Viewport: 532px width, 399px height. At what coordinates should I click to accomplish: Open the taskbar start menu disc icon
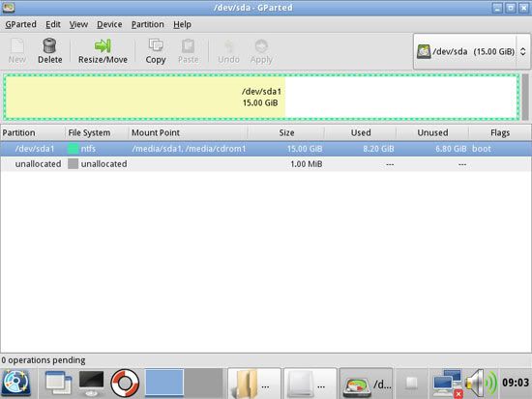(16, 384)
